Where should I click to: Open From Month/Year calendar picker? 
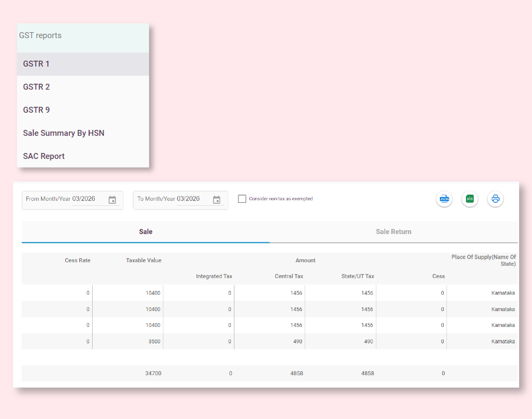[x=112, y=200]
